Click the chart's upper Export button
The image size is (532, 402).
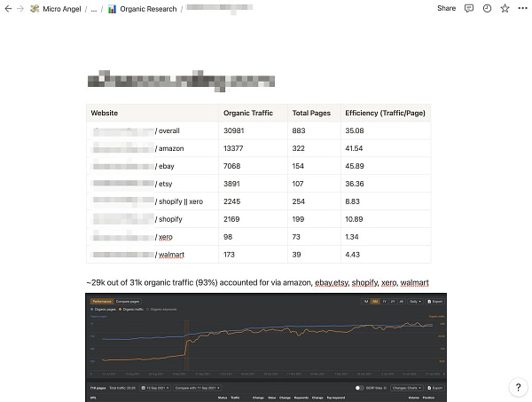coord(435,302)
